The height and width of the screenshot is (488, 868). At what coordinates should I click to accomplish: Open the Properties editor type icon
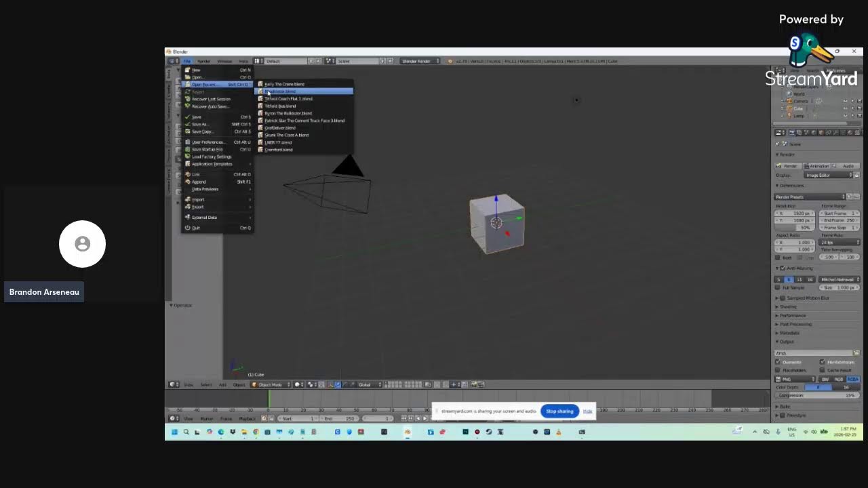(x=781, y=132)
